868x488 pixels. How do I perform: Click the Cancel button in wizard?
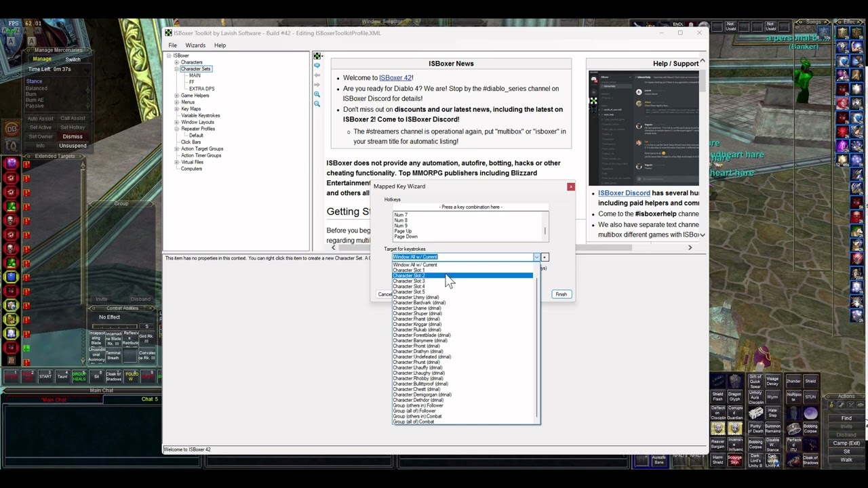point(384,294)
